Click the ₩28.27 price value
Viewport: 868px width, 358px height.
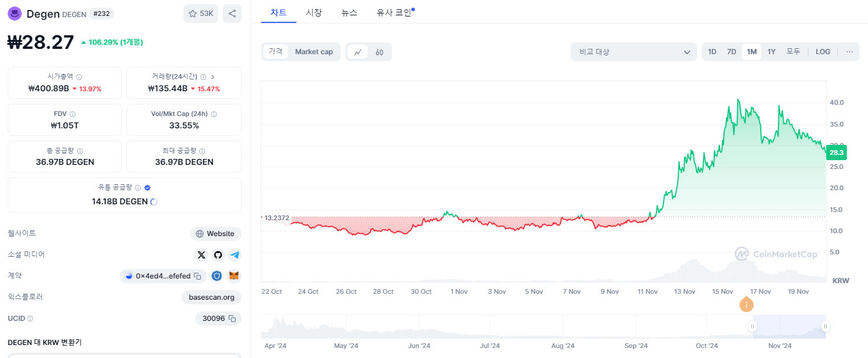(41, 42)
